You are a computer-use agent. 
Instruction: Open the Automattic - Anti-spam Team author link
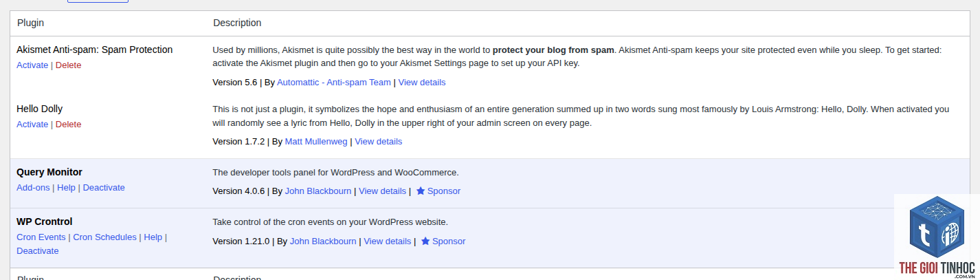(x=334, y=83)
